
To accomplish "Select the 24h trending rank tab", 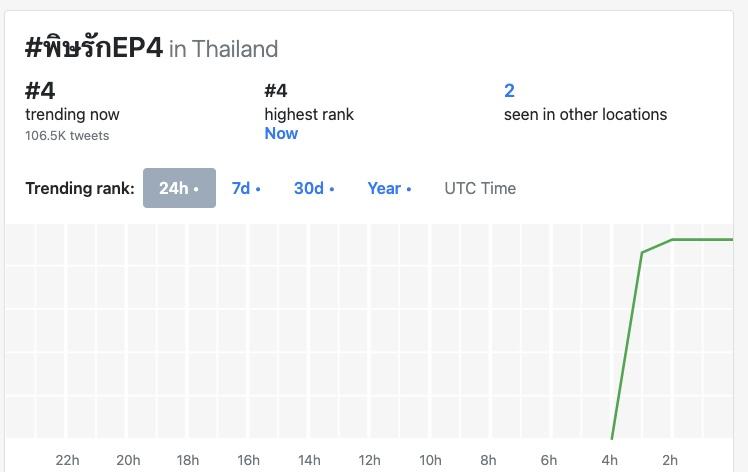I will 179,188.
